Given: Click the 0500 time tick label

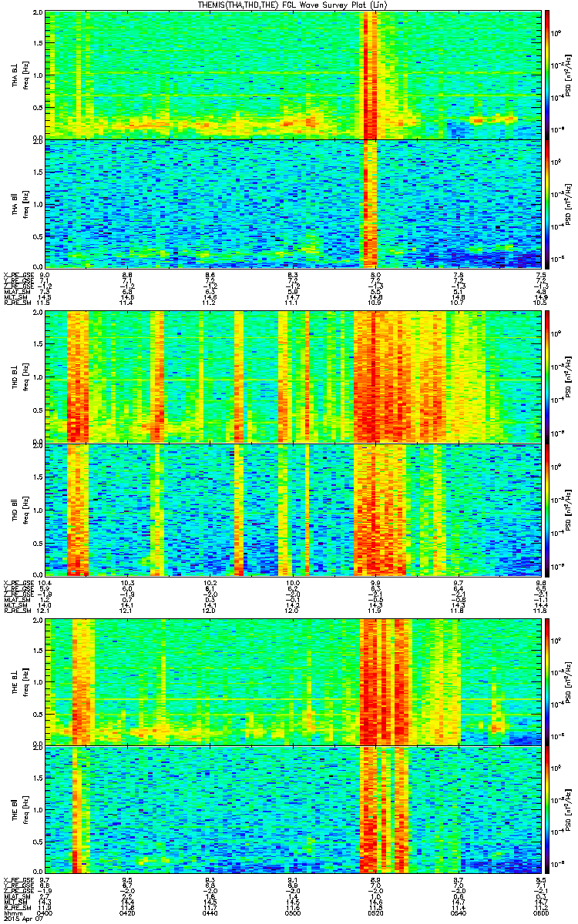Looking at the screenshot, I should point(293,914).
